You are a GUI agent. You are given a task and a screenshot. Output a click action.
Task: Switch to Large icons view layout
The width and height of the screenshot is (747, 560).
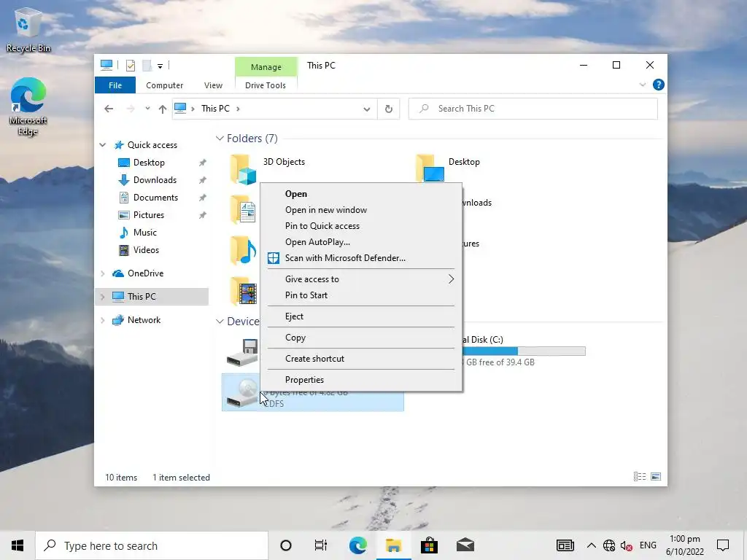[x=656, y=477]
